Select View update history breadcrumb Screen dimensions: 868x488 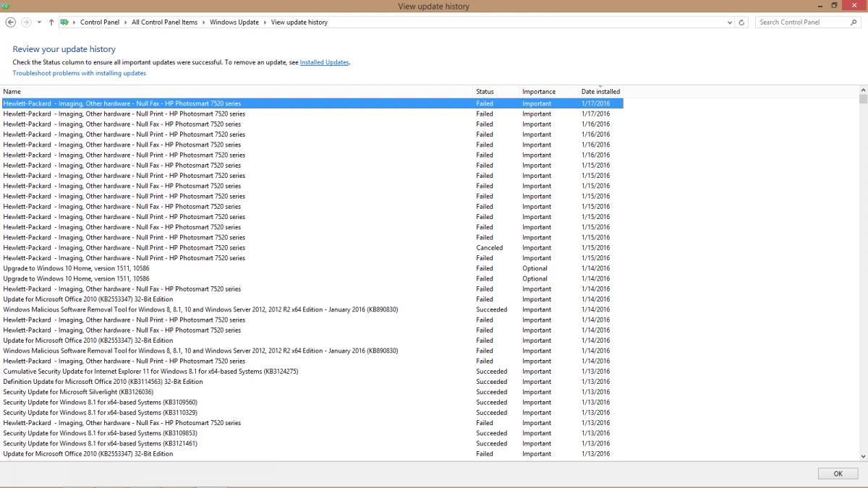coord(299,22)
